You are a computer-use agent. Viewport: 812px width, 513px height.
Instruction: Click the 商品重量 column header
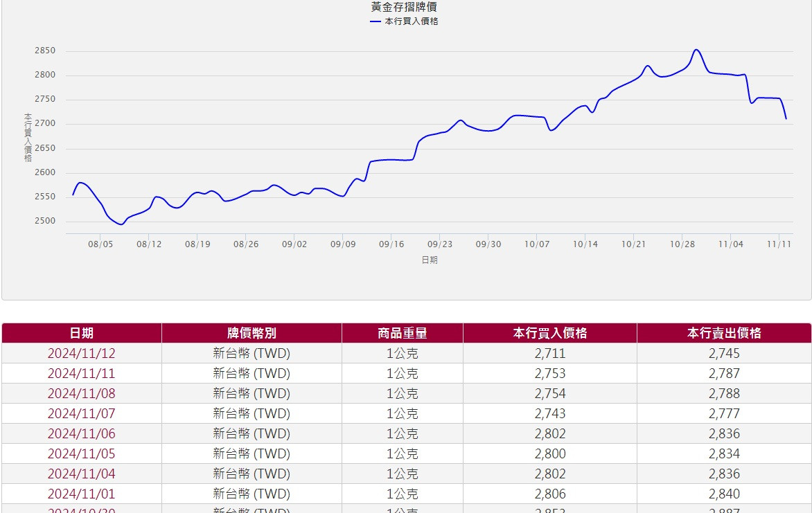coord(402,333)
